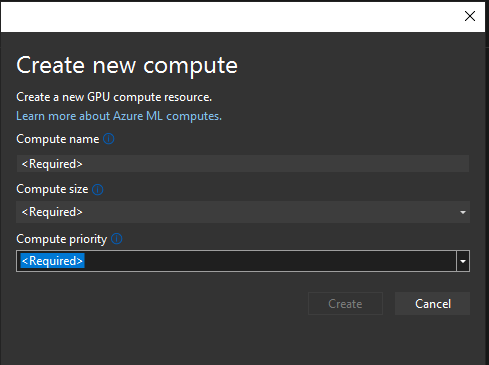Screen dimensions: 489x365
Task: Open Learn more about Azure ML computes link
Action: pyautogui.click(x=119, y=116)
